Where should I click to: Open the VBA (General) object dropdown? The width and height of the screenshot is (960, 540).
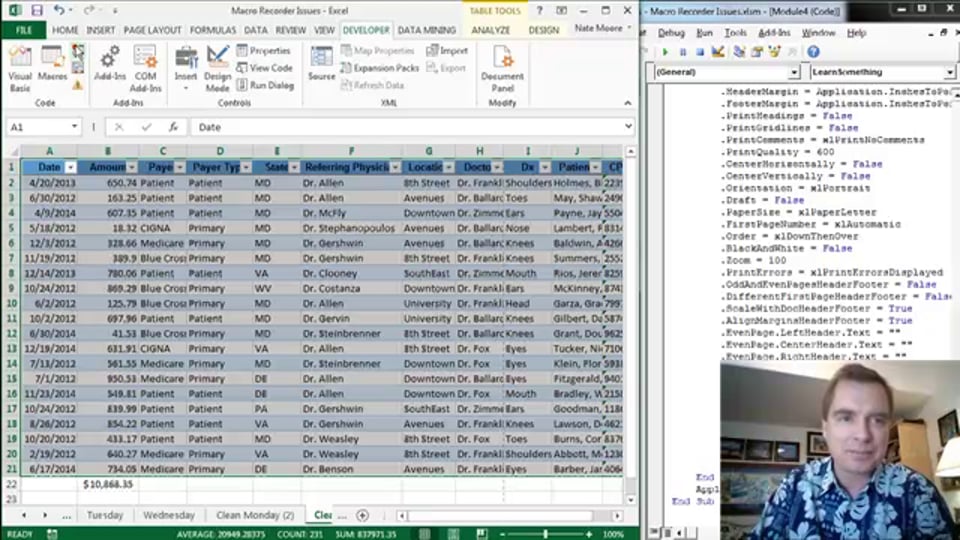(793, 72)
